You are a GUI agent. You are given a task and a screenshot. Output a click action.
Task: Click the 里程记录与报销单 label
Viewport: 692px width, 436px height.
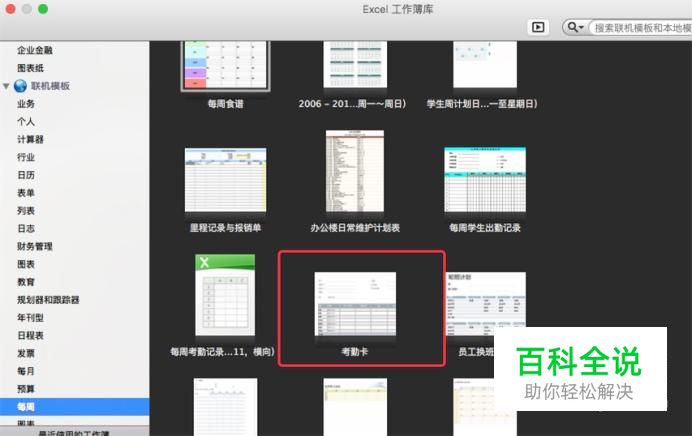coord(226,228)
